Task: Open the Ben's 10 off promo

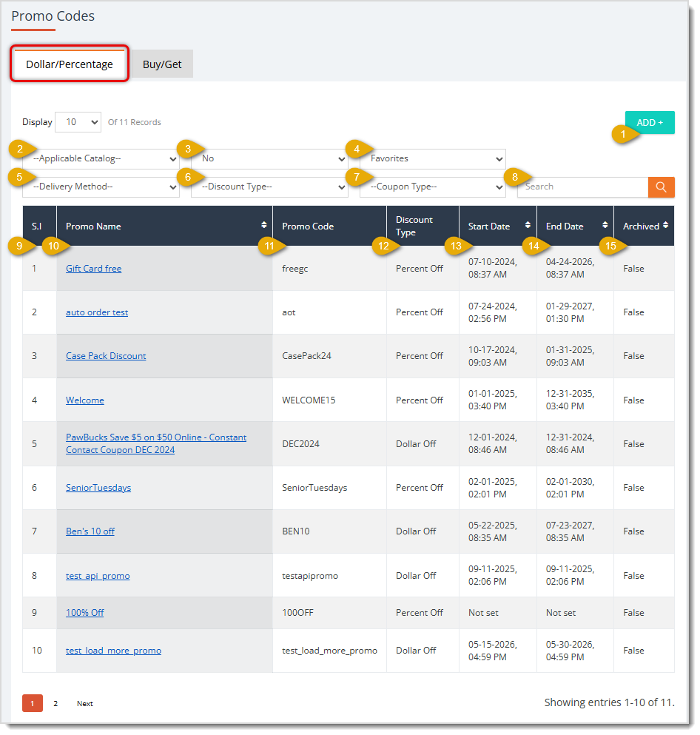Action: 90,531
